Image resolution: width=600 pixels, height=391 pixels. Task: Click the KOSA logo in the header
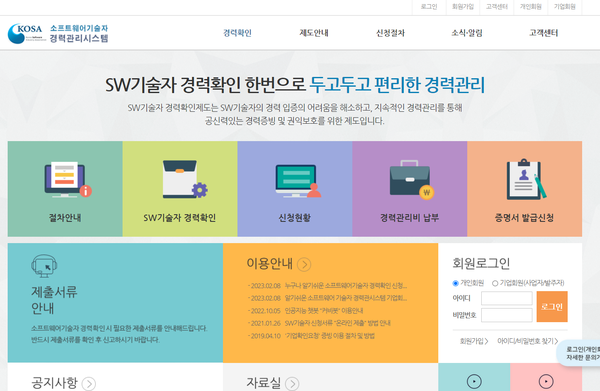(58, 33)
